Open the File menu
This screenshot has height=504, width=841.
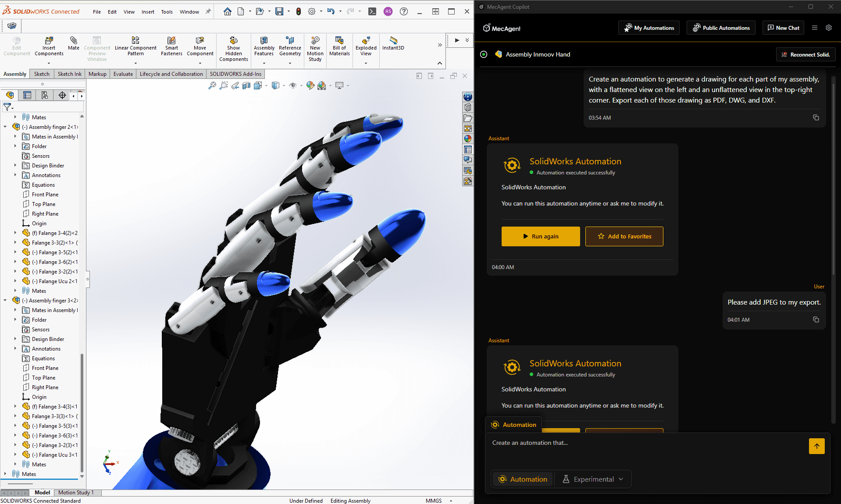click(97, 12)
